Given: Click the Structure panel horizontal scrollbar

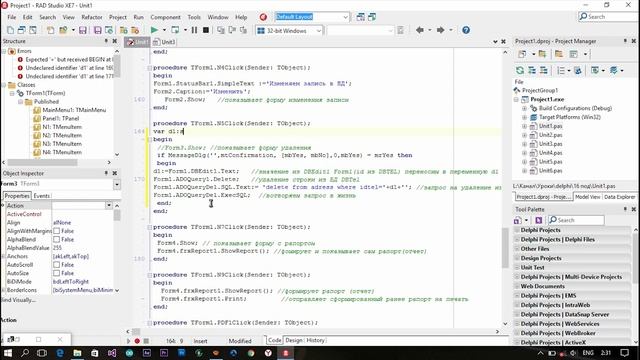Looking at the screenshot, I should click(42, 162).
